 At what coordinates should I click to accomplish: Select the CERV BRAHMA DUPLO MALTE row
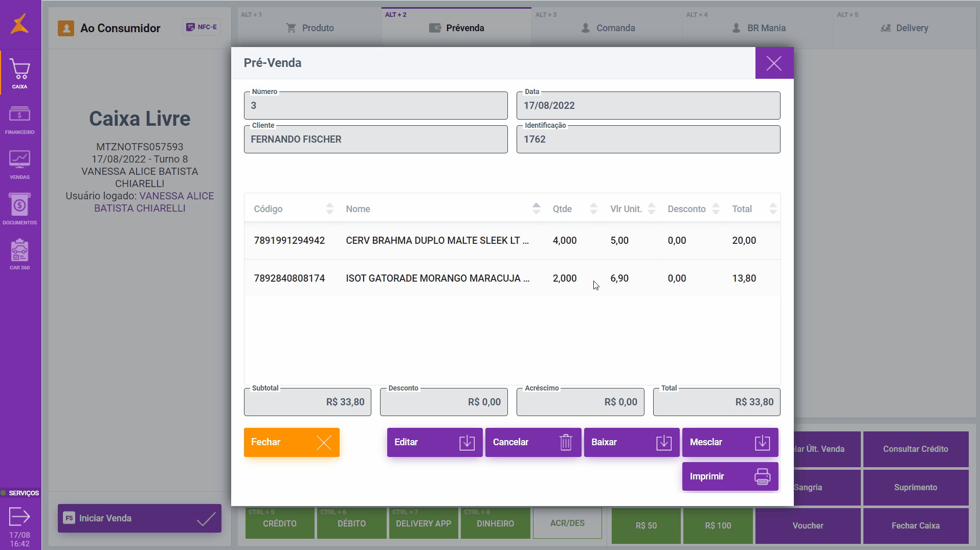tap(513, 241)
